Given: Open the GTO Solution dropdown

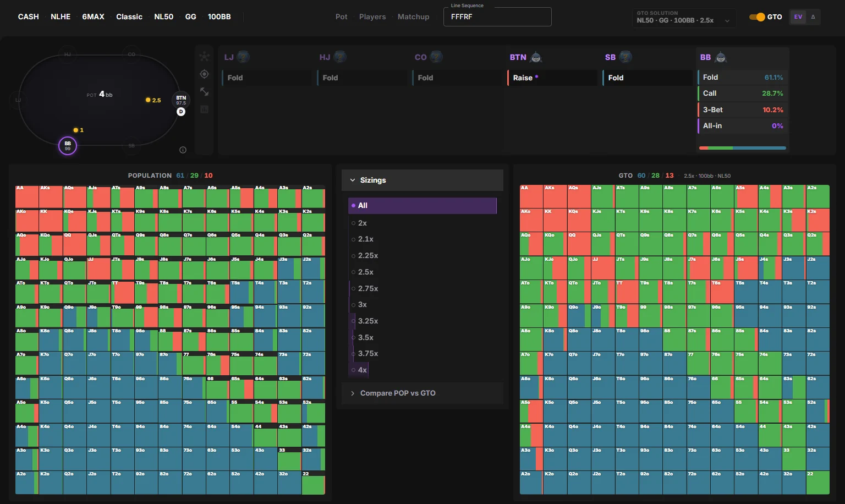Looking at the screenshot, I should click(684, 17).
